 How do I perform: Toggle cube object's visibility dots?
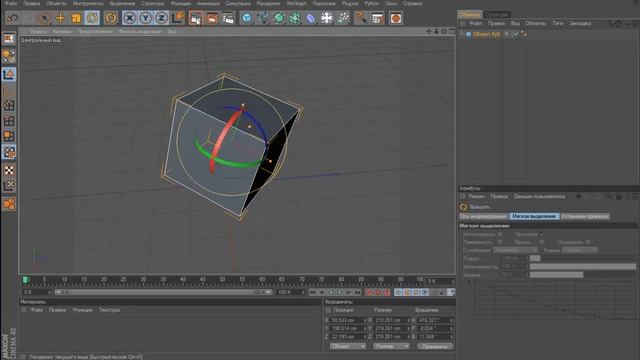click(x=507, y=34)
